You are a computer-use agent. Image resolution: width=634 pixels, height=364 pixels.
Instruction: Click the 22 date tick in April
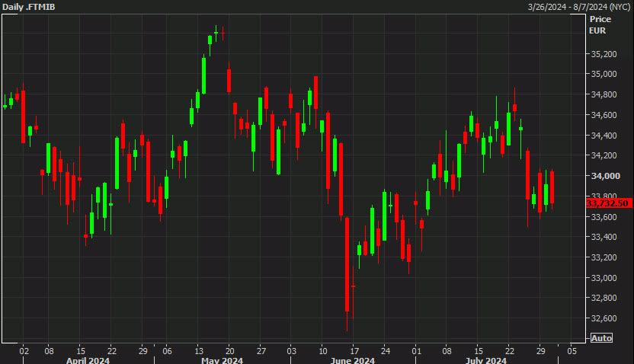coord(111,350)
